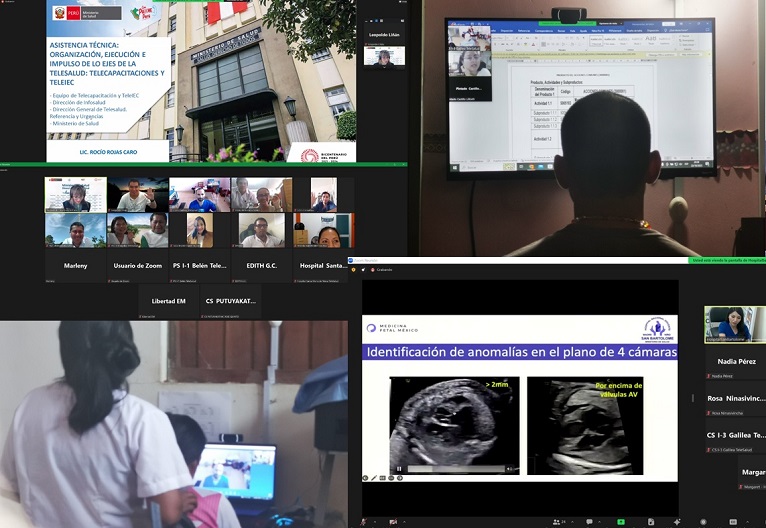
Task: Open the see-all-slides grid icon
Action: pos(383,478)
